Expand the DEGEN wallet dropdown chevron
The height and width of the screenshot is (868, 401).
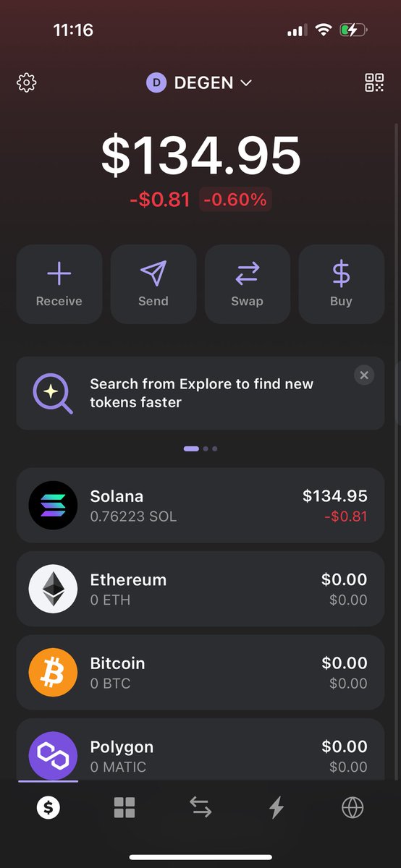[246, 83]
